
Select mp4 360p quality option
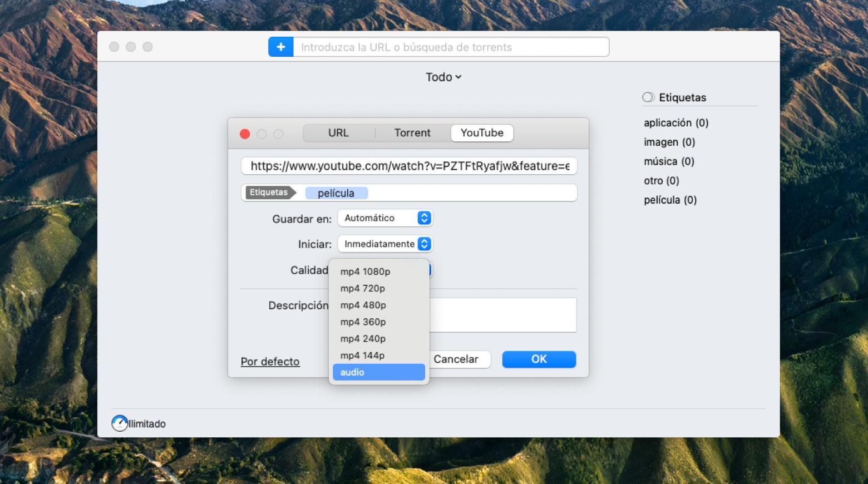coord(379,322)
